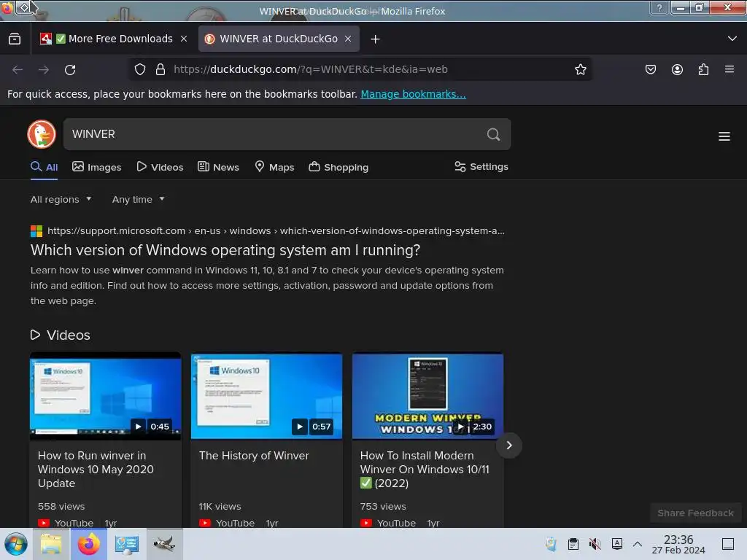The height and width of the screenshot is (560, 747).
Task: Switch to Shopping results
Action: click(x=338, y=167)
